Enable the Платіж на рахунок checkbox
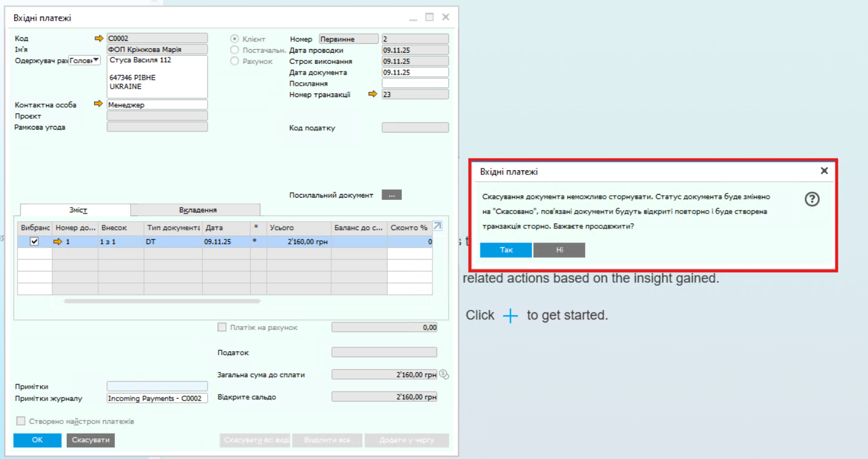 (x=222, y=327)
